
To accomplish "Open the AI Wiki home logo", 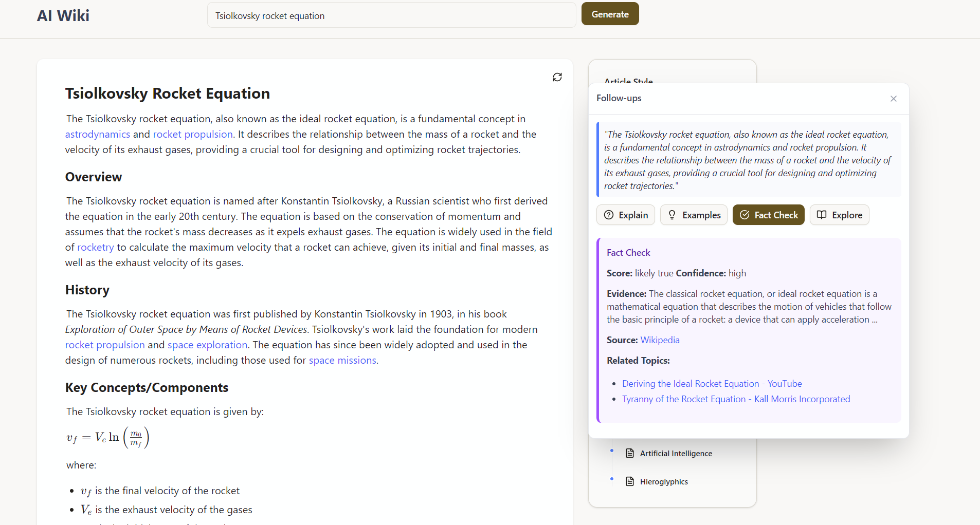I will [x=63, y=15].
